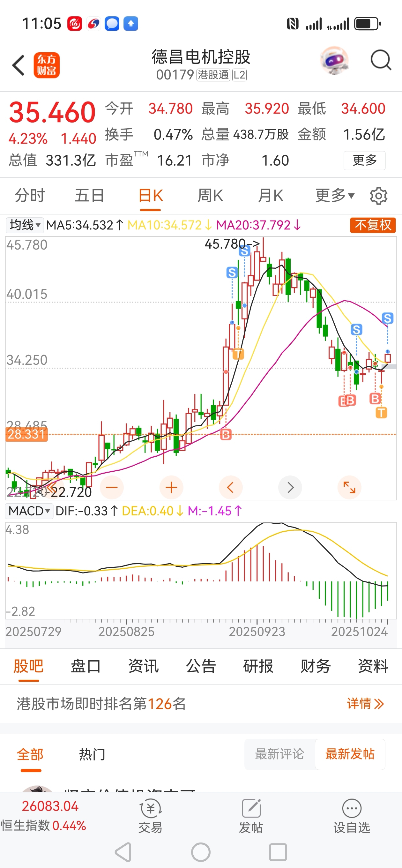Tap the DIF:-0.33 value
The image size is (402, 868).
click(x=86, y=511)
